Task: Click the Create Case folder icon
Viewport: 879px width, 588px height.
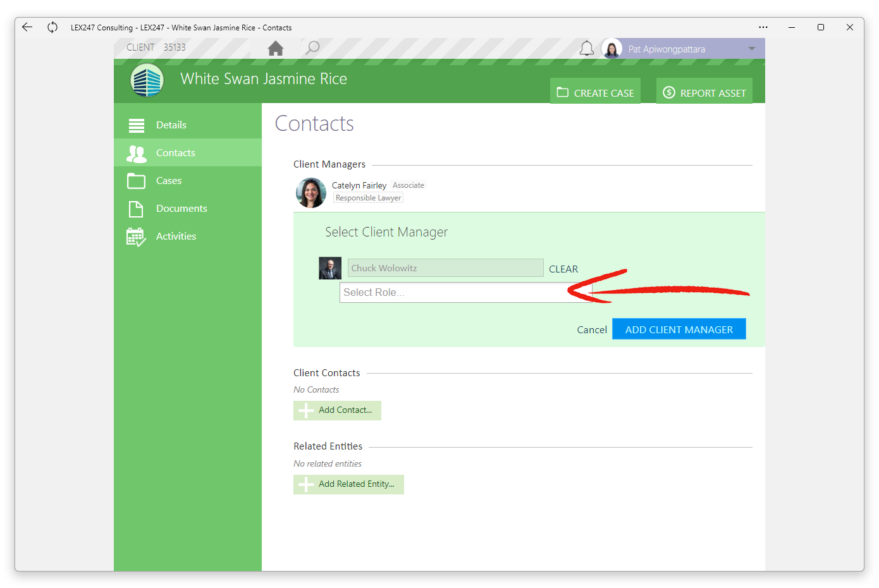Action: point(563,92)
